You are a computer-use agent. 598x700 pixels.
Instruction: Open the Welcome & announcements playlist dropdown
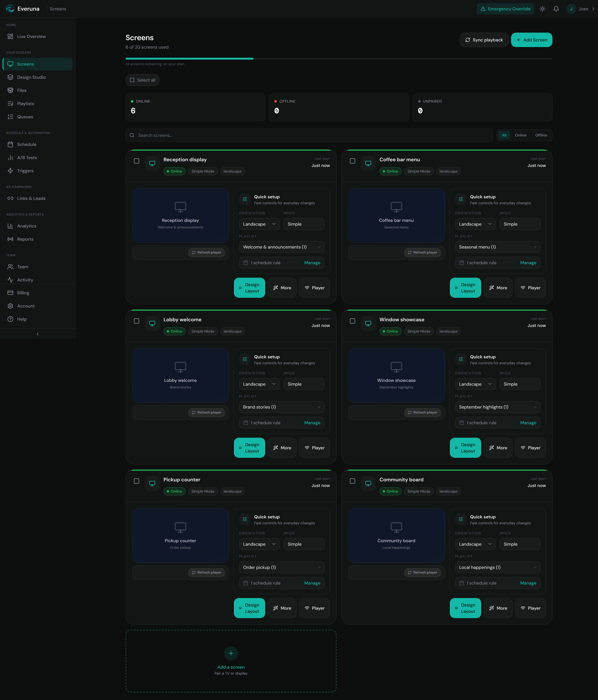coord(281,247)
